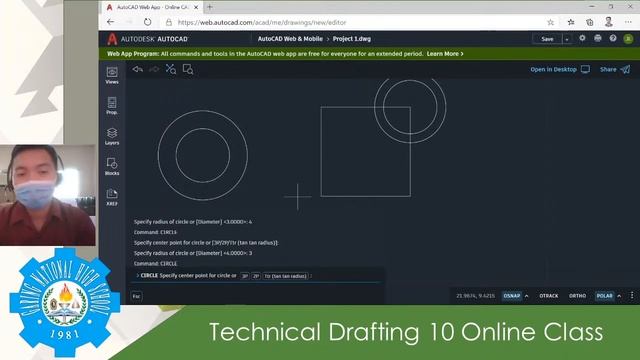The height and width of the screenshot is (360, 640).
Task: Click the zoom window icon
Action: 188,69
